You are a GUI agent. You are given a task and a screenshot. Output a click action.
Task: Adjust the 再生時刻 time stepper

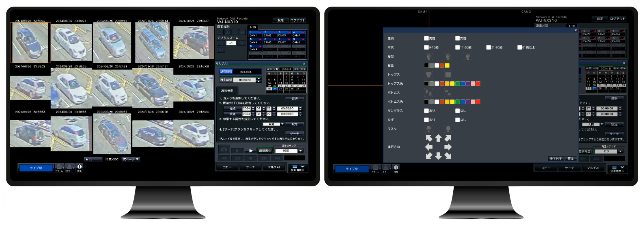tap(259, 80)
